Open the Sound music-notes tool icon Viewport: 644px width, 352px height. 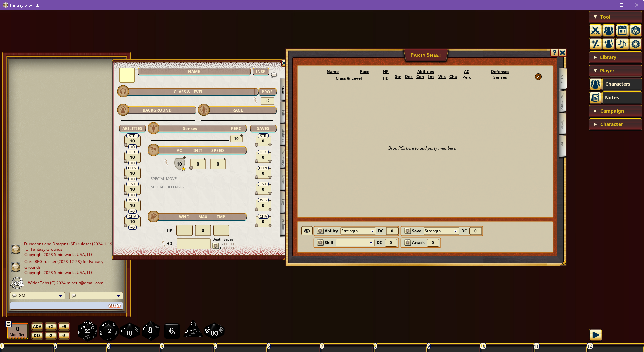[622, 44]
